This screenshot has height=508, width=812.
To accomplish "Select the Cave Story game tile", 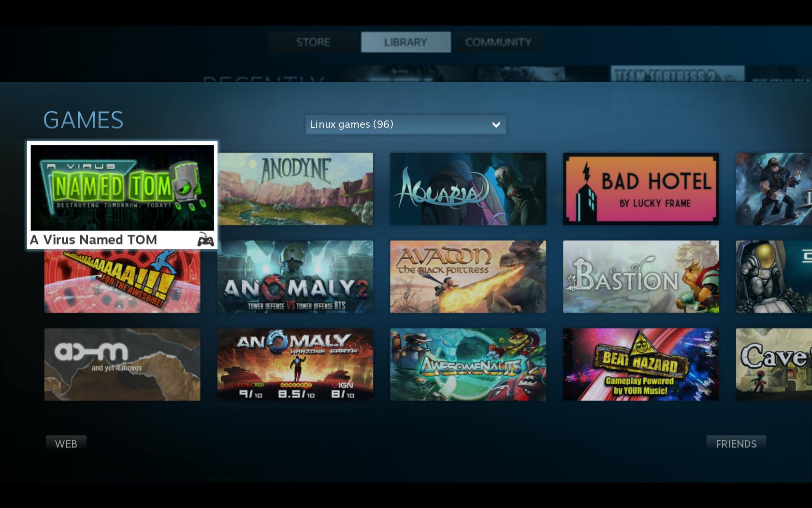I will pos(774,364).
